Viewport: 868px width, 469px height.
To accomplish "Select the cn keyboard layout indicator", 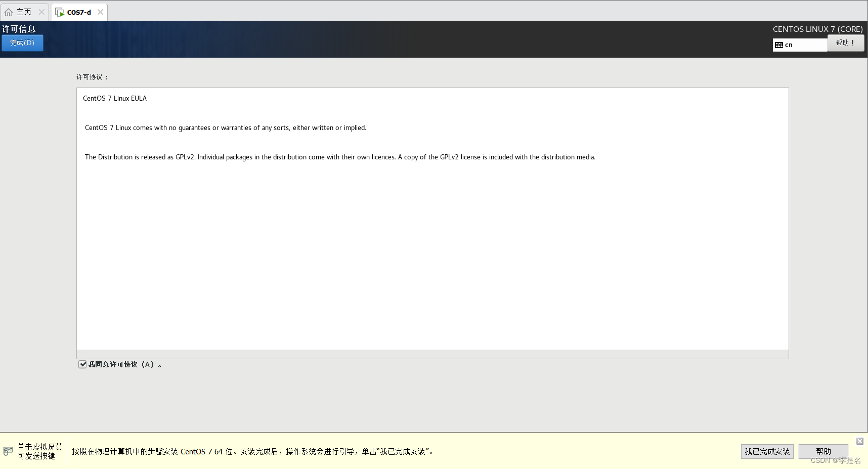I will point(800,45).
